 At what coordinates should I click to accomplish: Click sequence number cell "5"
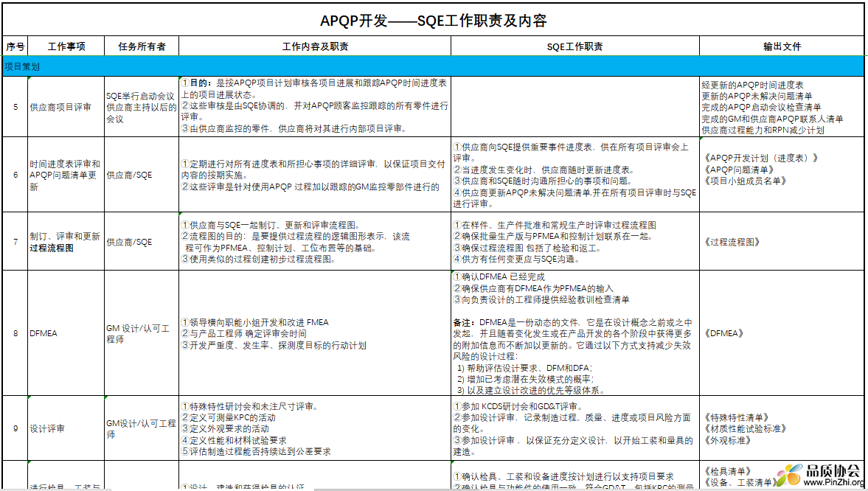point(15,107)
